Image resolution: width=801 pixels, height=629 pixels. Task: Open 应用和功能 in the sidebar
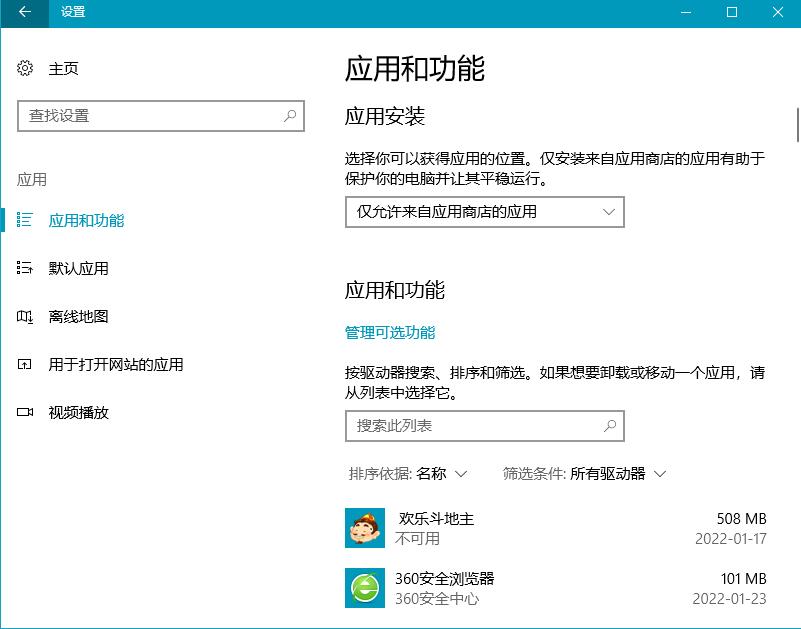coord(86,220)
